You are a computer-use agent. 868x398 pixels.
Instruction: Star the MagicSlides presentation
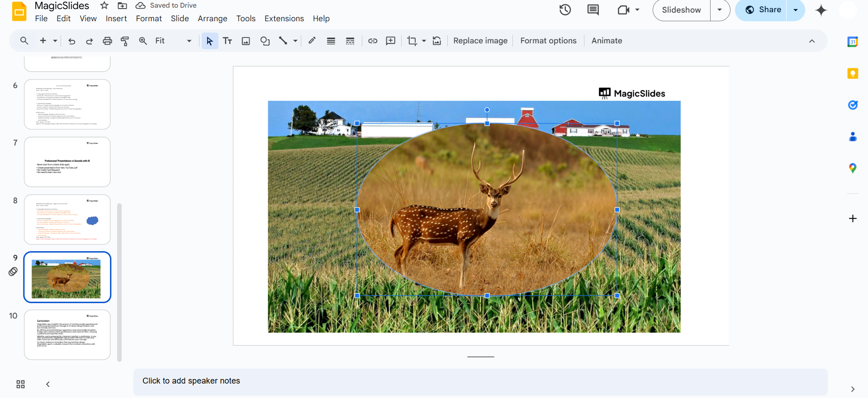[x=104, y=5]
